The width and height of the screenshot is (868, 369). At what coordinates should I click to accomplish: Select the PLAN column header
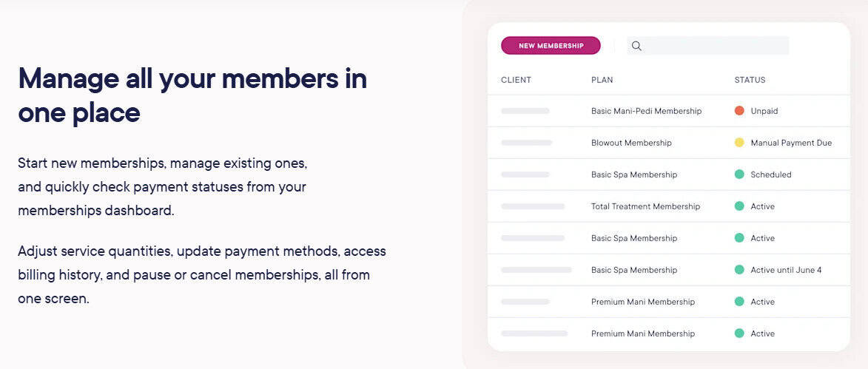(602, 80)
